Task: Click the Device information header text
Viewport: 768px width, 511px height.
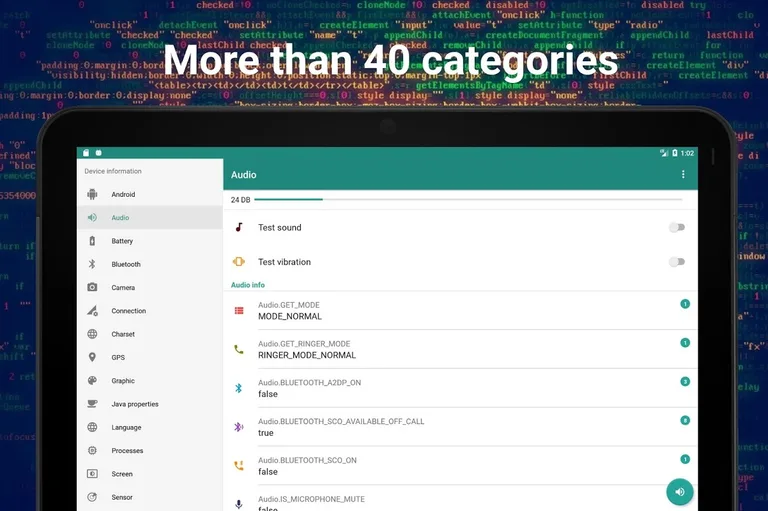Action: coord(113,171)
